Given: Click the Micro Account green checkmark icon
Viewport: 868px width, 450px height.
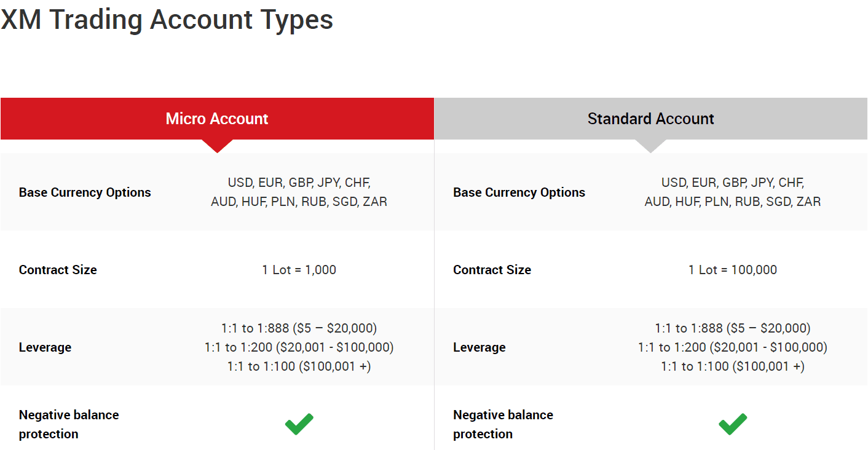Looking at the screenshot, I should [299, 424].
